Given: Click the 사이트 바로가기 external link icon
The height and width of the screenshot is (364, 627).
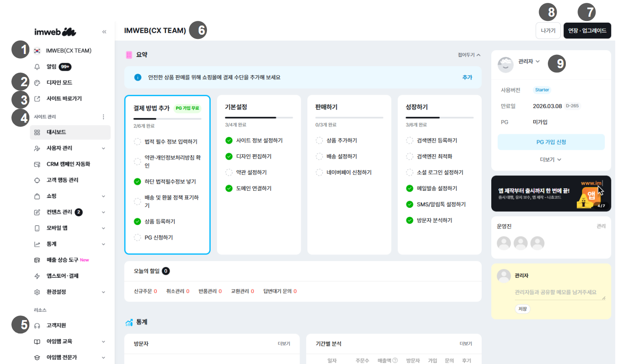Looking at the screenshot, I should (37, 99).
